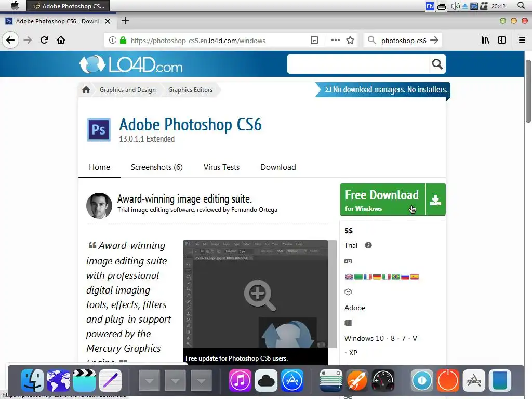The height and width of the screenshot is (399, 532).
Task: Open the blue book dock icon
Action: [x=500, y=380]
